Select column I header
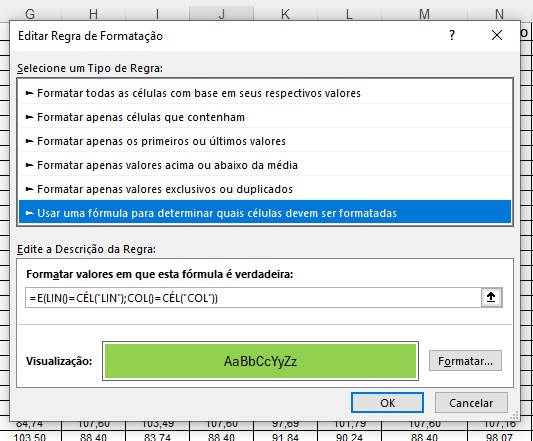The width and height of the screenshot is (533, 441). click(x=157, y=14)
